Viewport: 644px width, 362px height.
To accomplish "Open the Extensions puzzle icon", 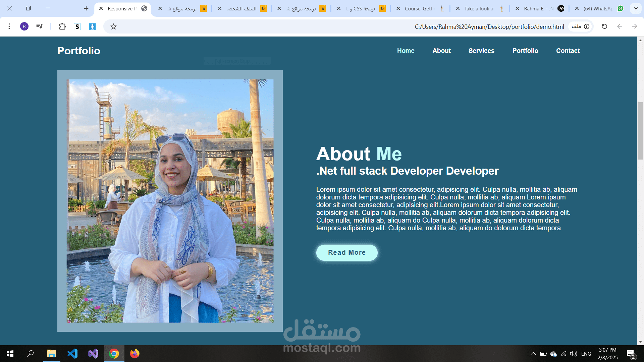I will pyautogui.click(x=62, y=26).
